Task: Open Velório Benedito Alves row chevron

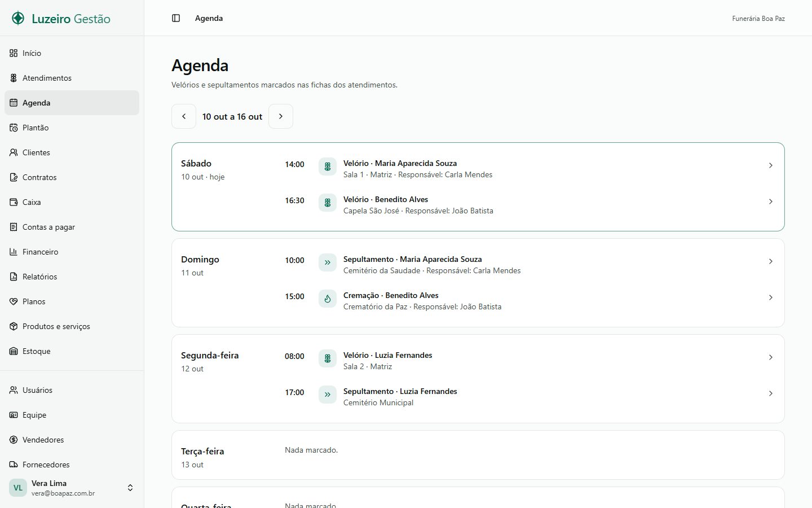Action: (771, 202)
